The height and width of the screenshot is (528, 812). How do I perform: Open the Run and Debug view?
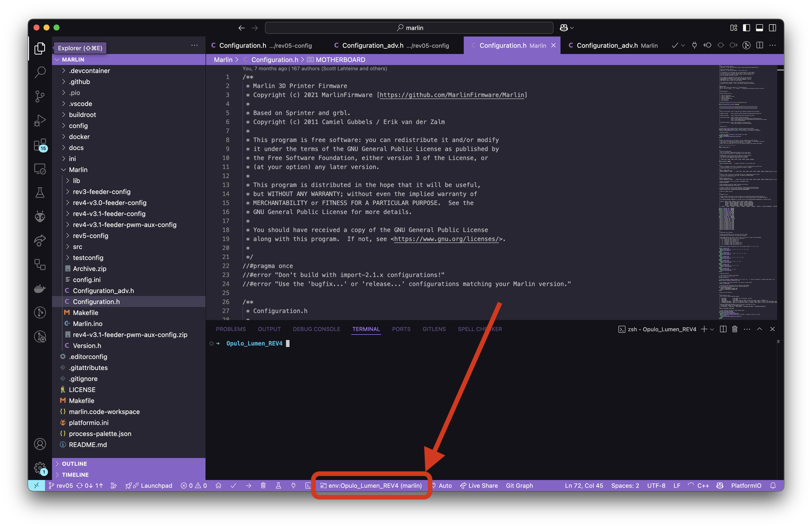[40, 120]
